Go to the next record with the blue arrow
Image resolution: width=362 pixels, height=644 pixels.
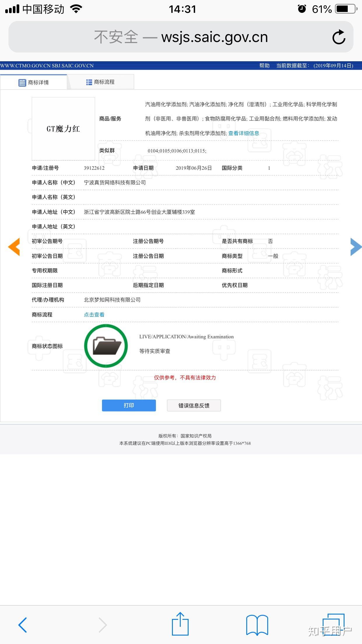[356, 247]
